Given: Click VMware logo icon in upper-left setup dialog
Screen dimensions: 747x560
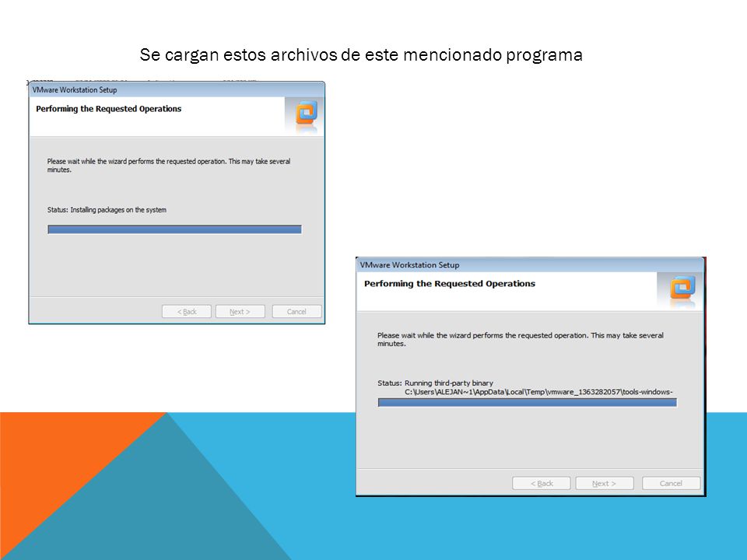Looking at the screenshot, I should [307, 113].
